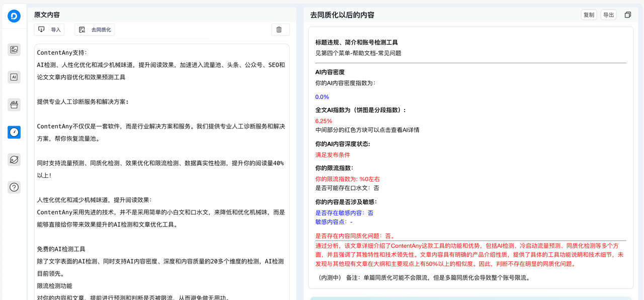Click the red homogenization analysis paragraph
The image size is (644, 300).
pyautogui.click(x=468, y=255)
